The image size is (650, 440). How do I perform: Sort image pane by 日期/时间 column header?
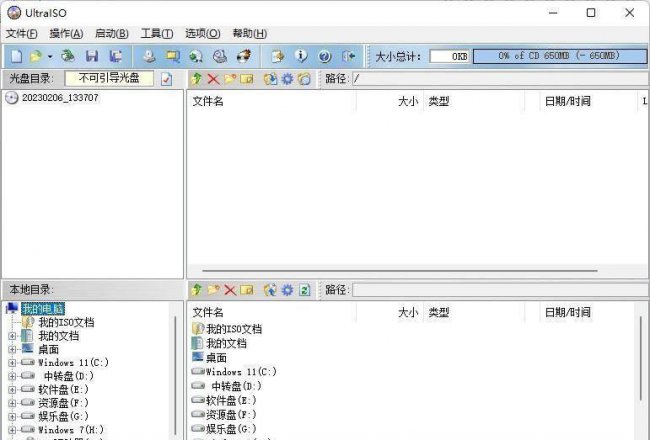[588, 101]
